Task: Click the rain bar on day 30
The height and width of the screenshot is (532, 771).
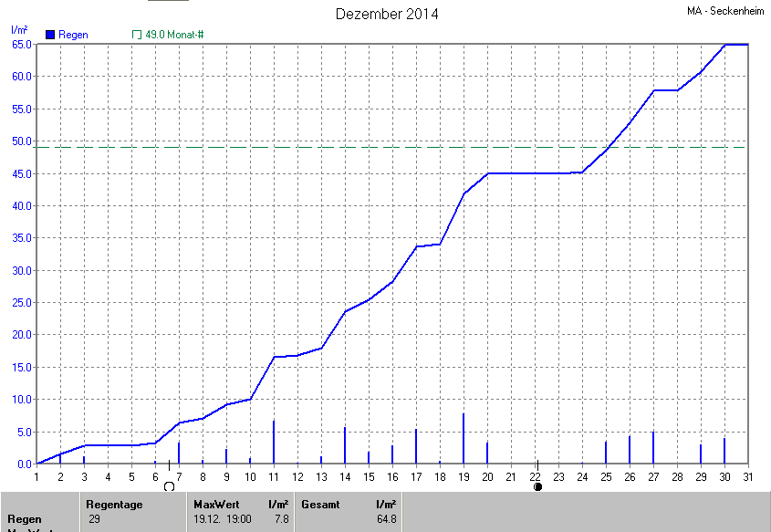Action: pos(724,452)
